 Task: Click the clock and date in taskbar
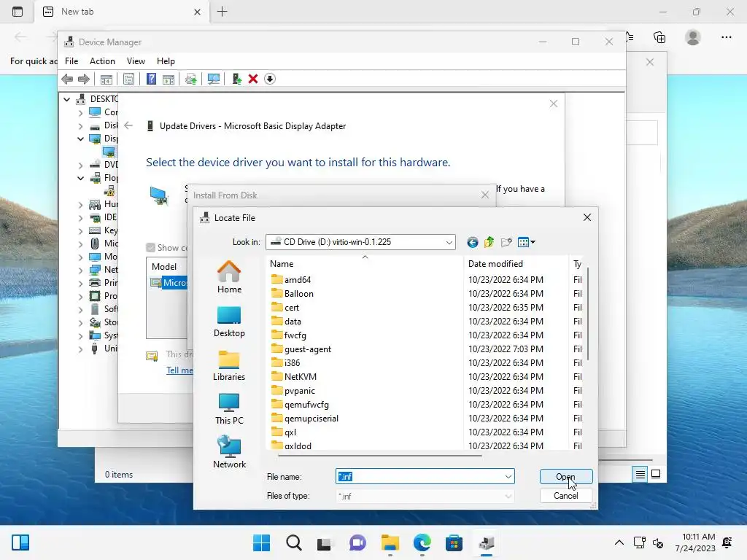695,542
